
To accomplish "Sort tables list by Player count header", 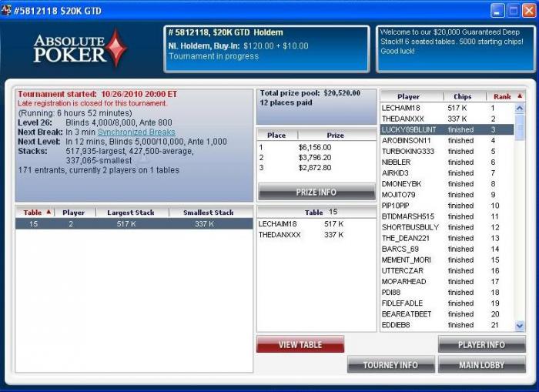I will pyautogui.click(x=75, y=213).
